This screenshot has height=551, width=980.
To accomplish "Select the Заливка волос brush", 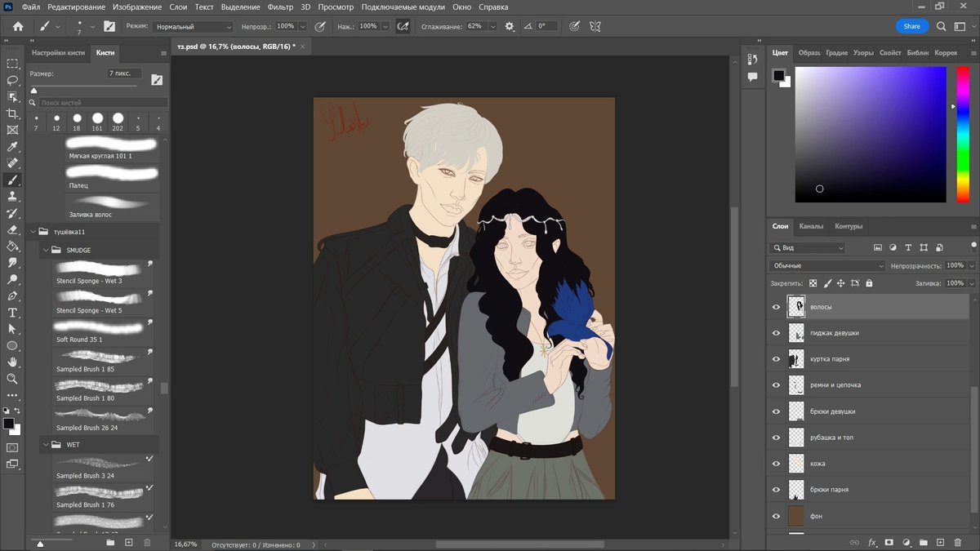I will click(113, 207).
